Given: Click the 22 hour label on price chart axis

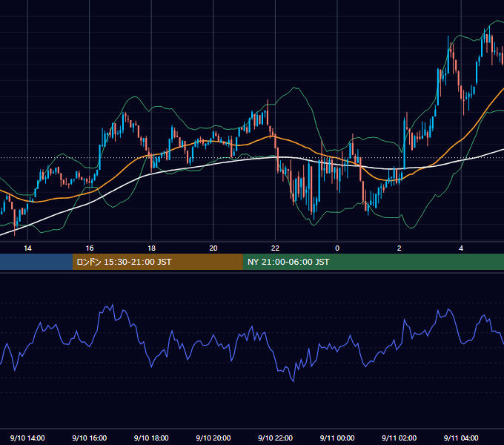Looking at the screenshot, I should [275, 248].
